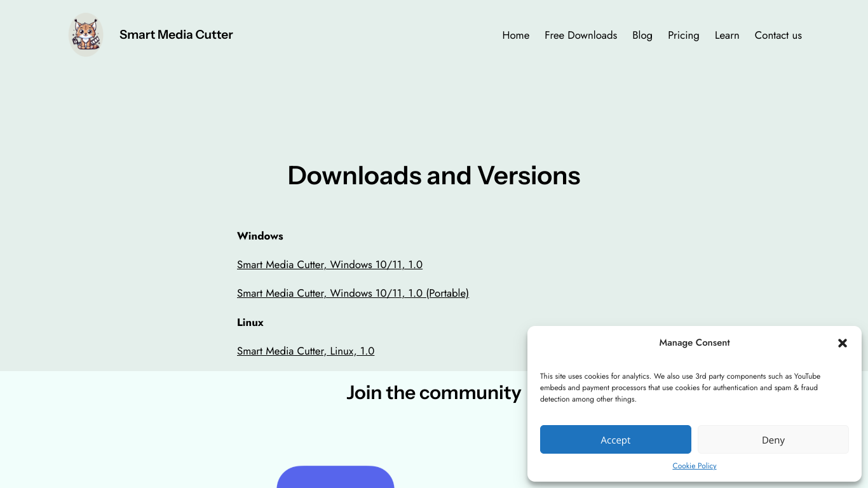Image resolution: width=868 pixels, height=488 pixels.
Task: Open the Learn menu item
Action: (x=727, y=36)
